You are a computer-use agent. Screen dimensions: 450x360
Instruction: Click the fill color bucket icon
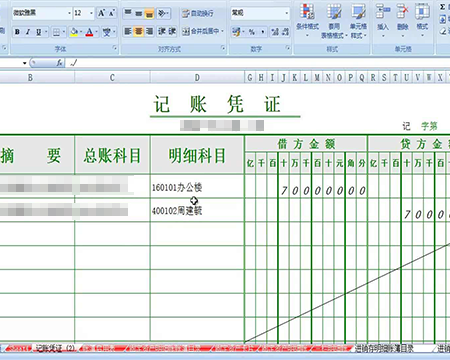pyautogui.click(x=74, y=32)
